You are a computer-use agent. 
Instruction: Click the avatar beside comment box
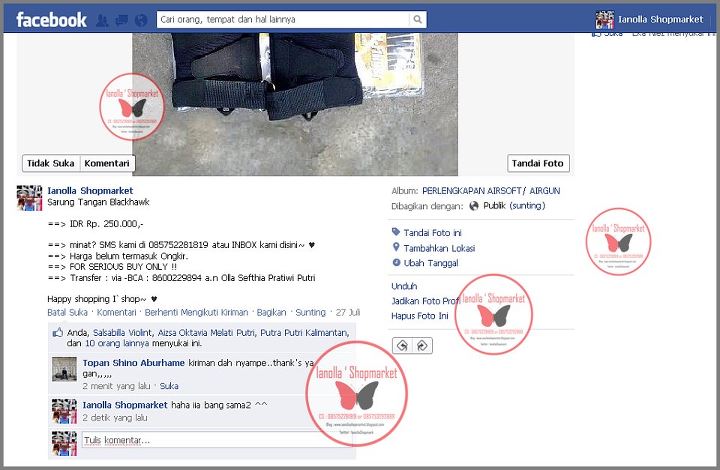pyautogui.click(x=64, y=443)
